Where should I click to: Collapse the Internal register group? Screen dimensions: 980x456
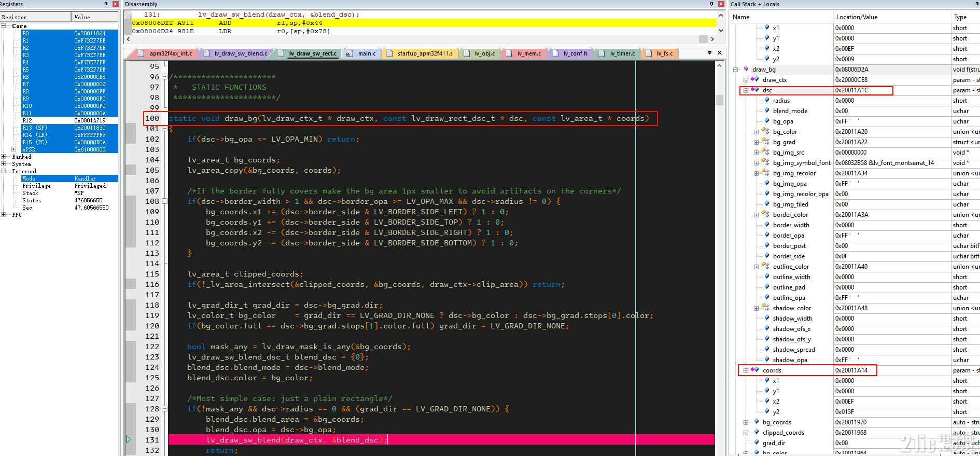click(3, 171)
